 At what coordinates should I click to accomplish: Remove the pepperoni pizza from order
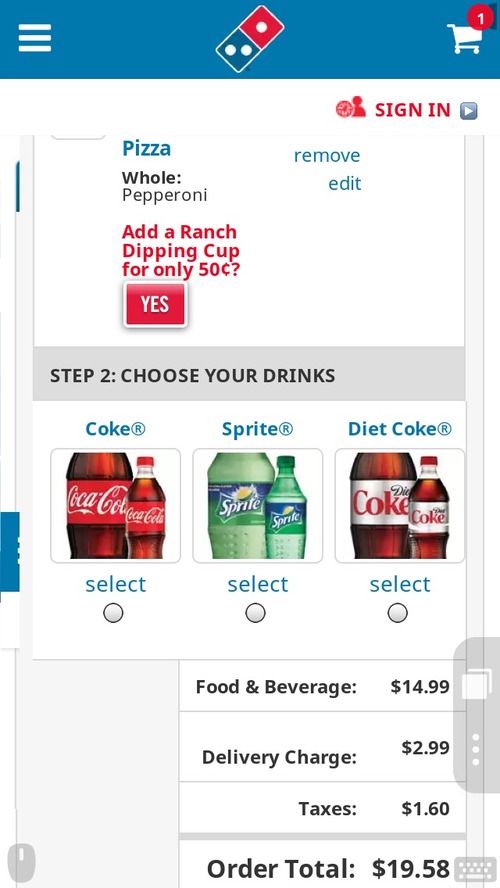327,156
